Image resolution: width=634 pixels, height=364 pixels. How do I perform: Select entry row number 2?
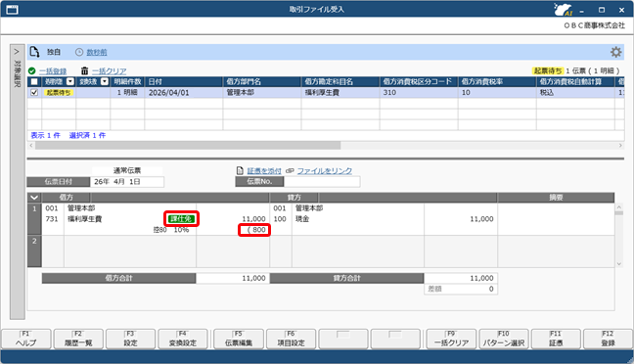[34, 251]
